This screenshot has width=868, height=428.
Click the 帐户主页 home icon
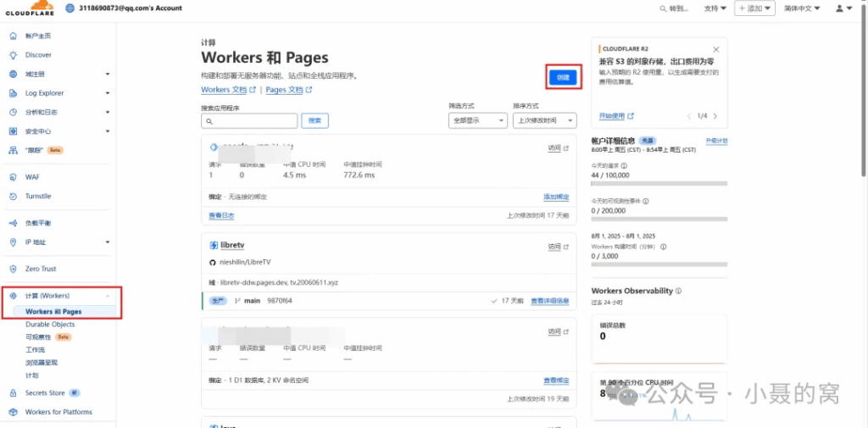(14, 36)
